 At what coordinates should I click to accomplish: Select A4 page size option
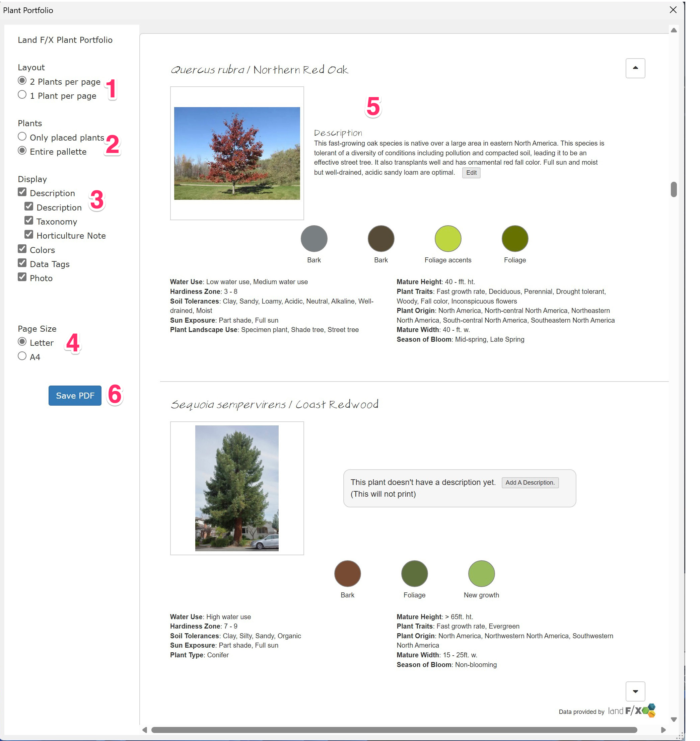click(22, 356)
